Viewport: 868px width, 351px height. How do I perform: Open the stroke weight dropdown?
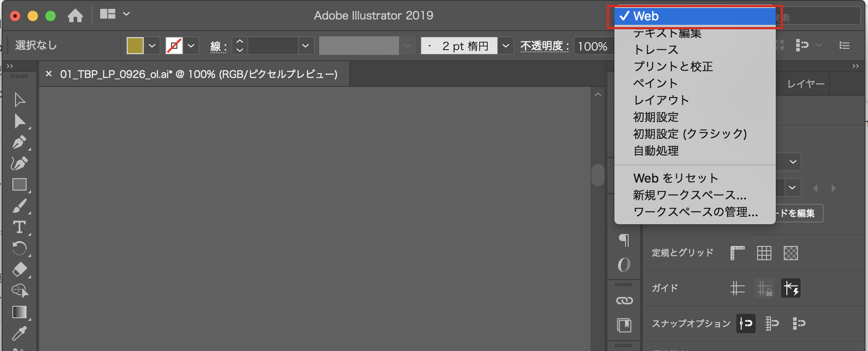305,46
